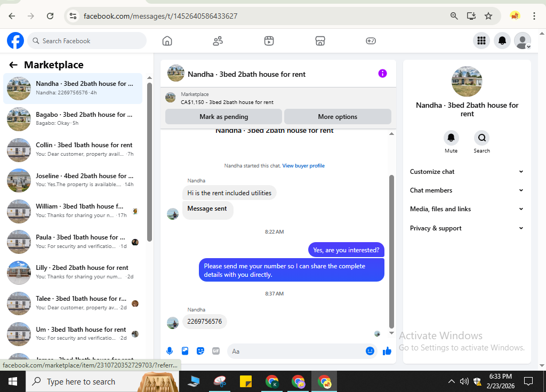
Task: Go back using the Marketplace arrow
Action: (x=13, y=65)
